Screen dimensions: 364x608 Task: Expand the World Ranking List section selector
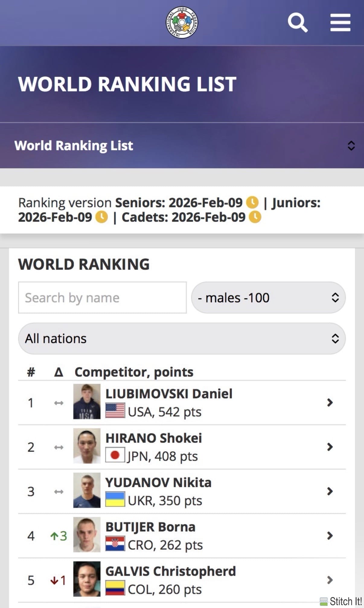pyautogui.click(x=351, y=146)
